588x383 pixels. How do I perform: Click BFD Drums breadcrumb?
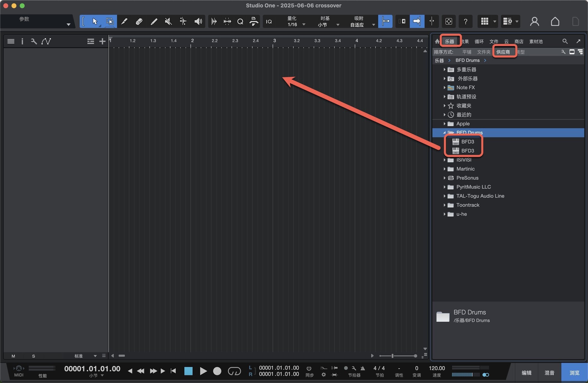click(467, 60)
